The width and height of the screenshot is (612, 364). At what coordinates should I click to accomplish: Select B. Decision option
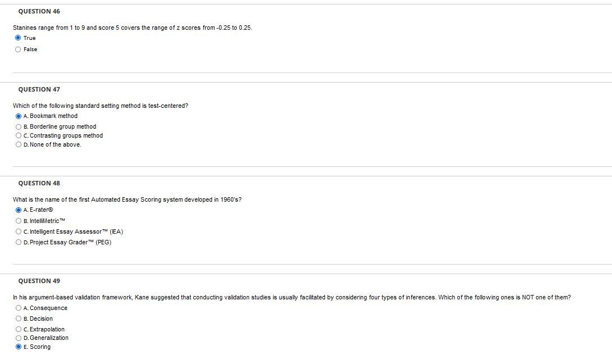pos(19,319)
